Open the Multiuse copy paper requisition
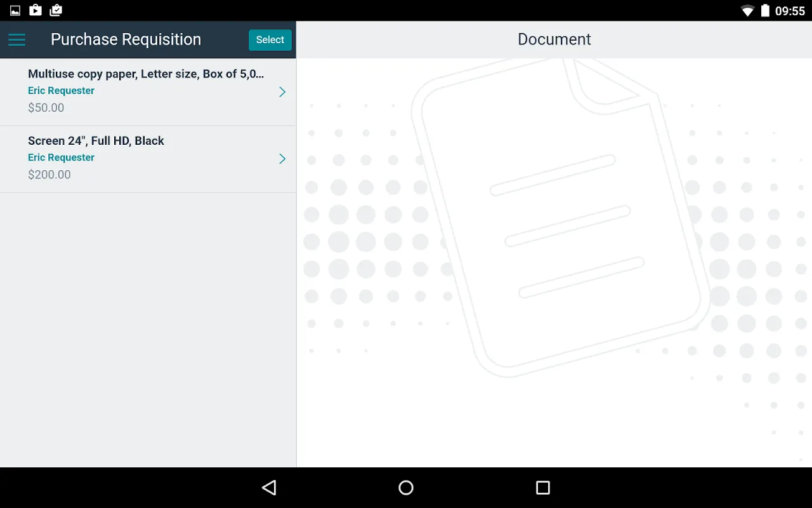This screenshot has height=508, width=812. (146, 74)
